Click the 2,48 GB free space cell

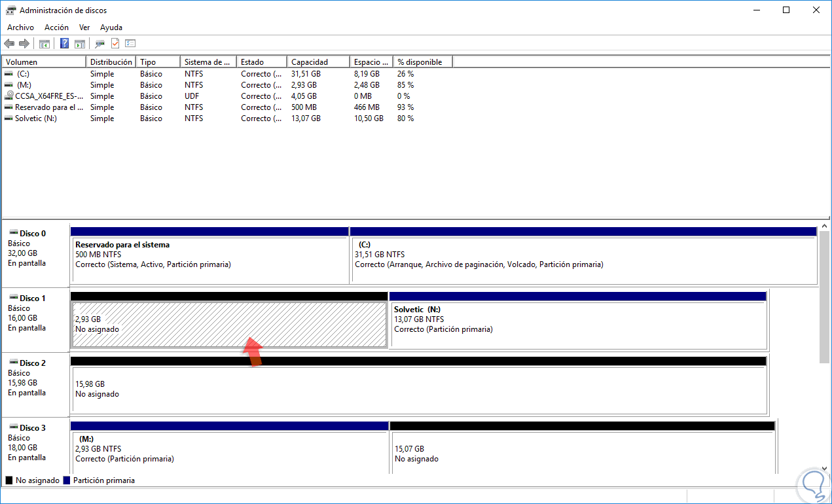[367, 85]
